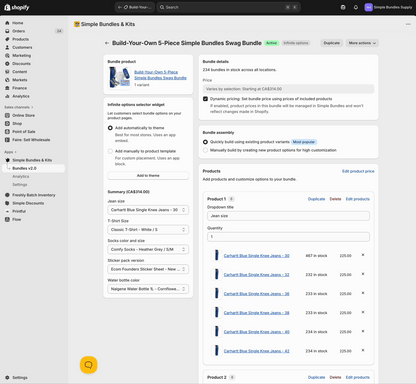The image size is (416, 384).
Task: Click the yellow chat support bubble
Action: 88,365
